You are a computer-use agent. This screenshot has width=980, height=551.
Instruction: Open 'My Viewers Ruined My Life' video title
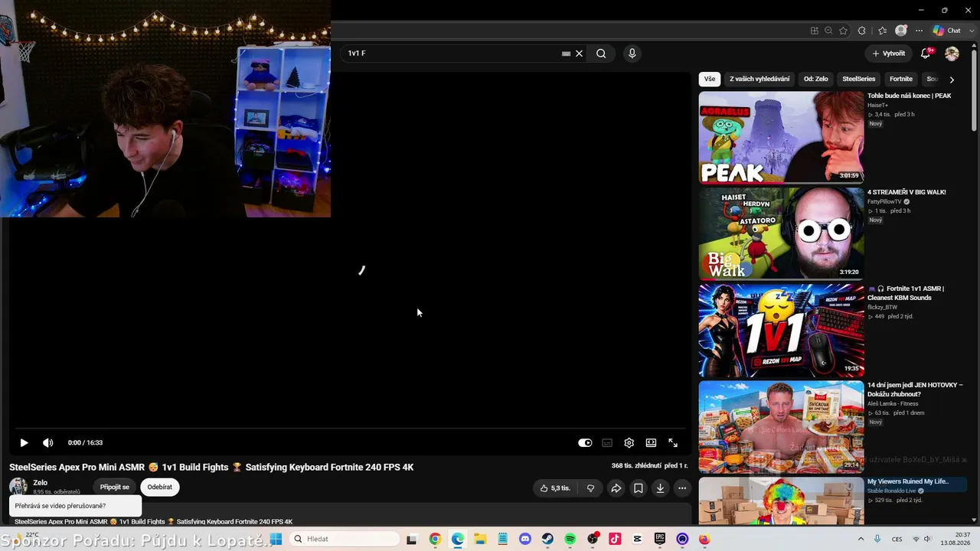click(x=908, y=481)
